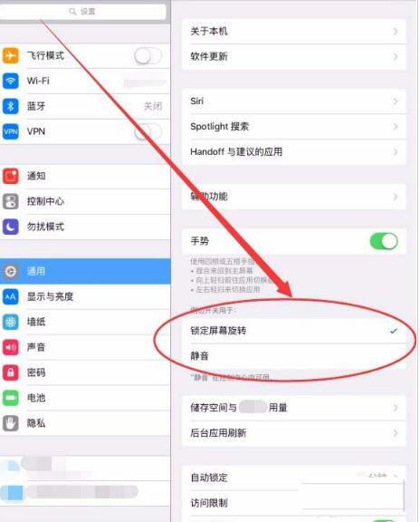Viewport: 420px width, 522px height.
Task: Tap the orange Airplane Mode icon
Action: point(11,55)
